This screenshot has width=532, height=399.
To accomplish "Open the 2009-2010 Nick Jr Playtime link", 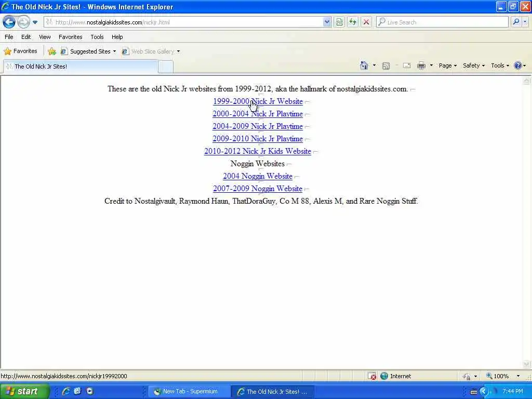I will [258, 139].
